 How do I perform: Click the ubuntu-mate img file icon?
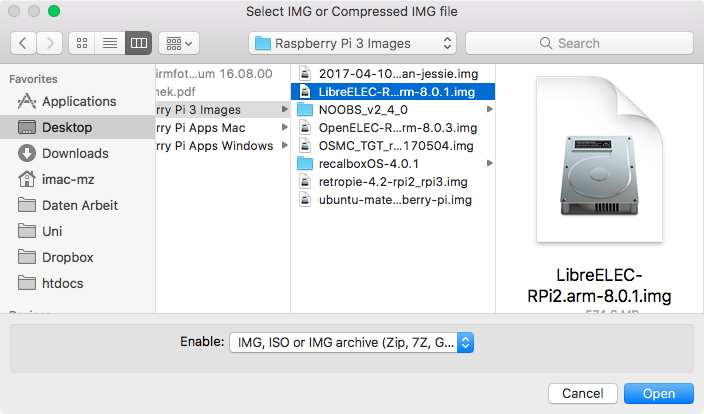click(x=305, y=199)
